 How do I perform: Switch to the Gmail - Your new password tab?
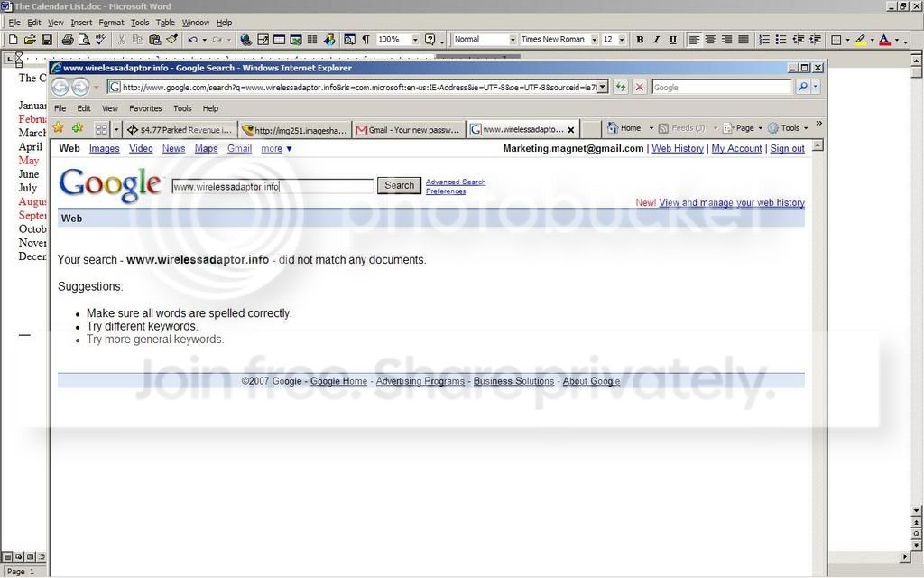(x=408, y=130)
